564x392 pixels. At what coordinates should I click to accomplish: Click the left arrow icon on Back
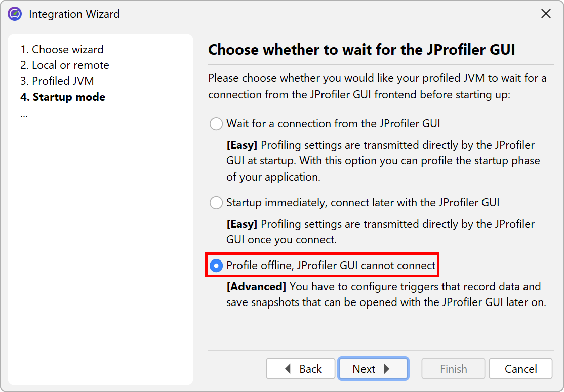click(288, 369)
